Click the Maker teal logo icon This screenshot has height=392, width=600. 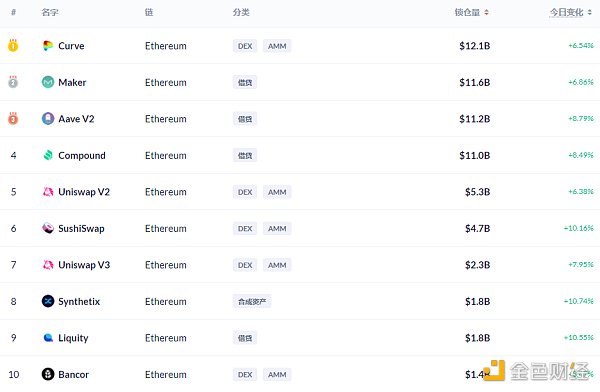tap(48, 82)
